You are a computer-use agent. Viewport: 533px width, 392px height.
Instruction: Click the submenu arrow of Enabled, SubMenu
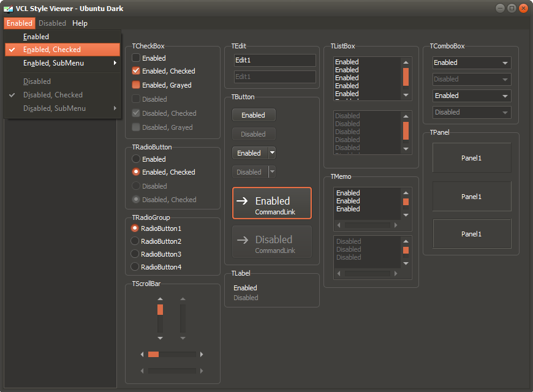tap(115, 63)
